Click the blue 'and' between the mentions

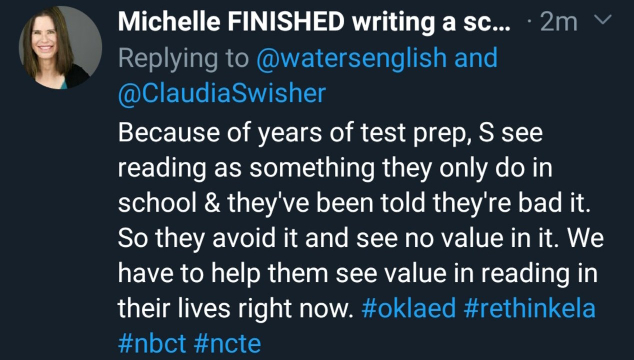(x=476, y=57)
